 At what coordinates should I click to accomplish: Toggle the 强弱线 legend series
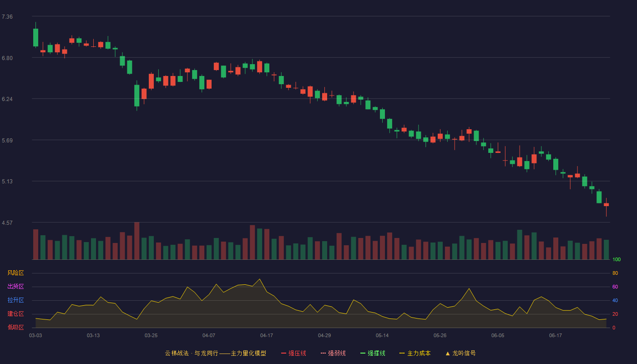[x=333, y=353]
